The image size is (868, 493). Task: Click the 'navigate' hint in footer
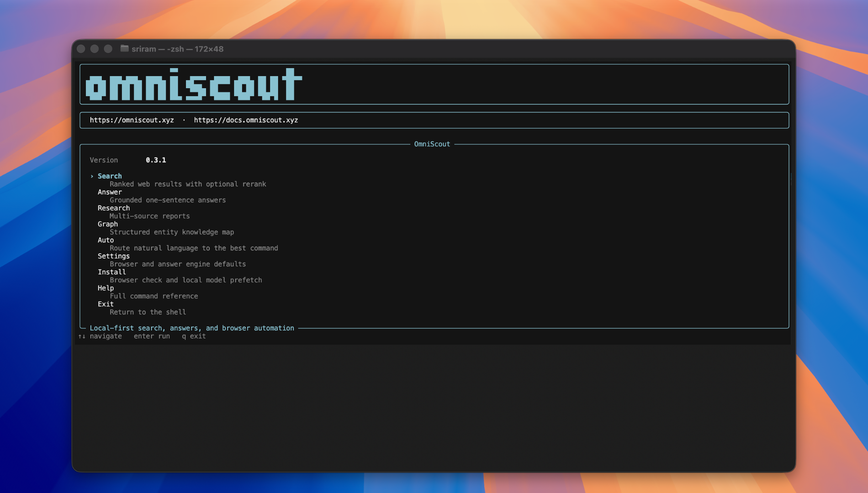[106, 336]
